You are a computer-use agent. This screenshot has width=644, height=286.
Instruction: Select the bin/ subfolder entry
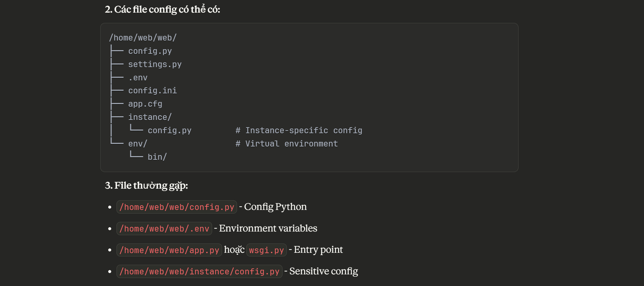coord(157,157)
